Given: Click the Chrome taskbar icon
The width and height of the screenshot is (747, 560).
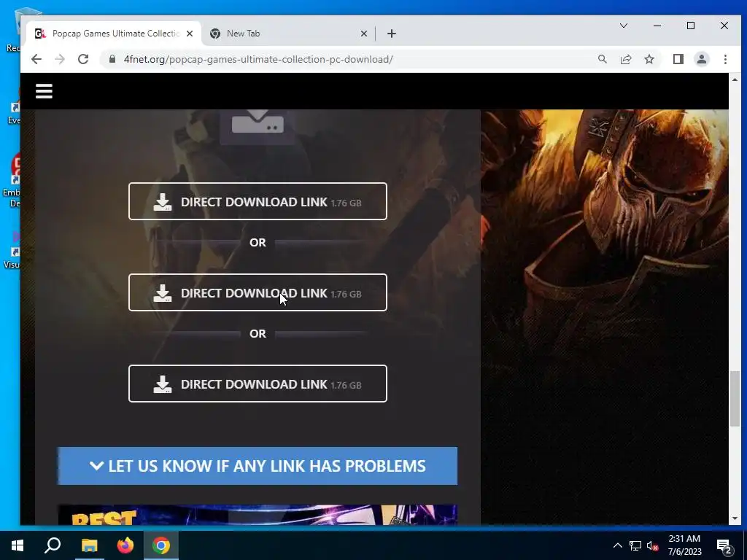Looking at the screenshot, I should 161,545.
